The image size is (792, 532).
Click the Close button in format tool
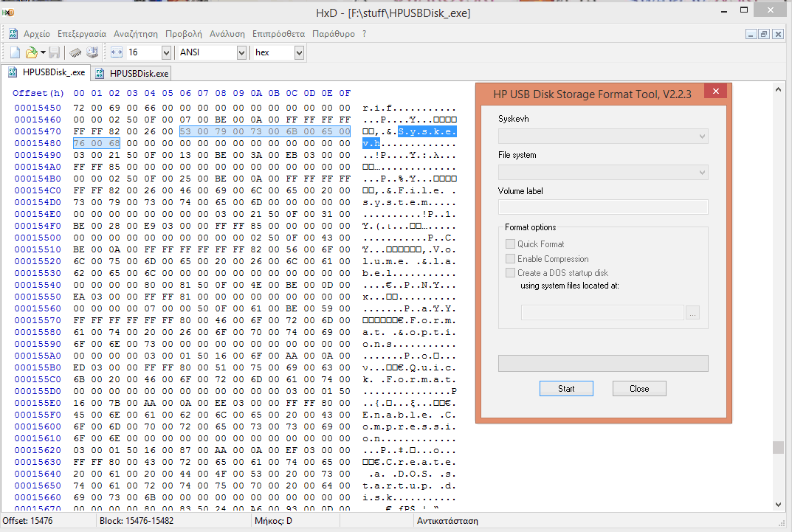[x=639, y=389]
